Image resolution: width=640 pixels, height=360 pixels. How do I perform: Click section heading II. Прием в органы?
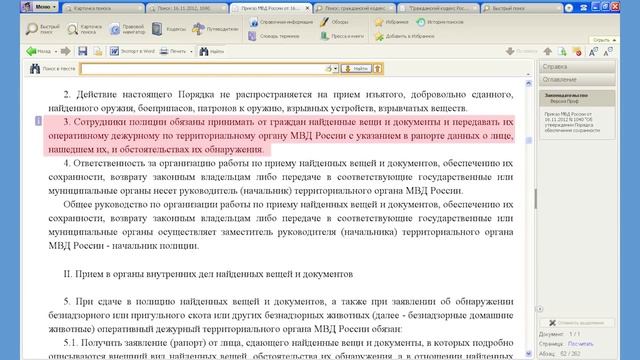click(208, 274)
